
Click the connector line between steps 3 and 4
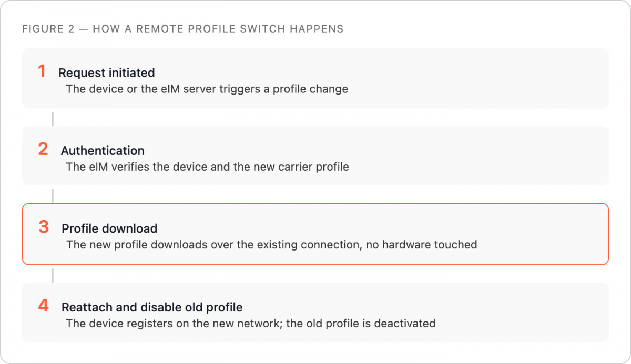53,275
